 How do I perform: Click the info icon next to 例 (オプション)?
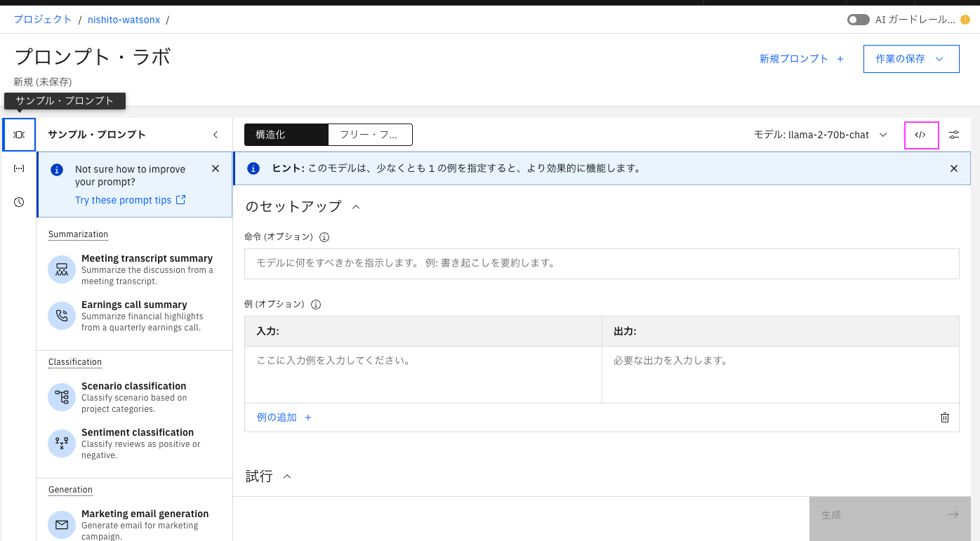[x=316, y=305]
